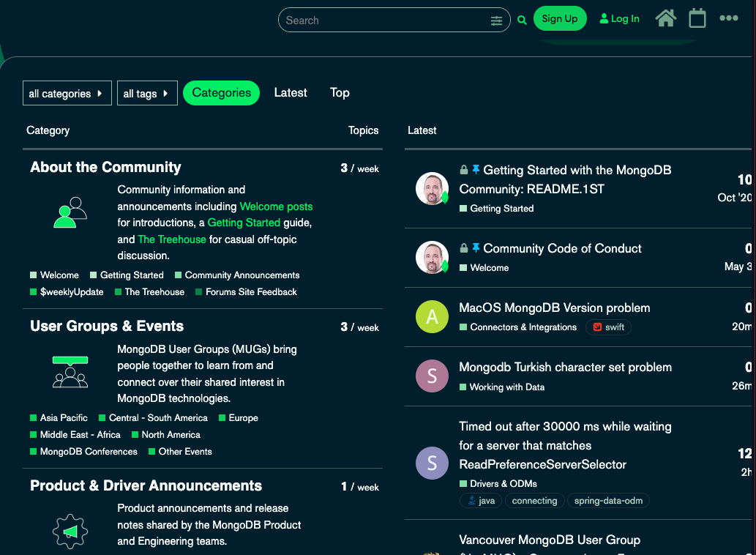The width and height of the screenshot is (756, 555).
Task: Open Community Announcements subcategory
Action: coord(237,275)
